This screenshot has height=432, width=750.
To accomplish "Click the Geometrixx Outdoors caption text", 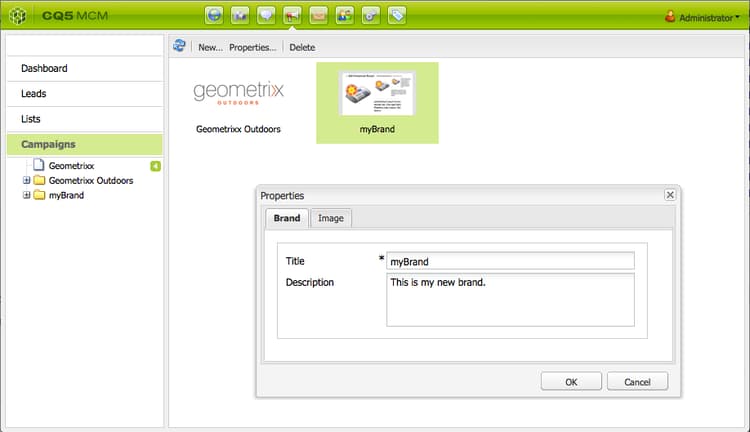I will (238, 129).
